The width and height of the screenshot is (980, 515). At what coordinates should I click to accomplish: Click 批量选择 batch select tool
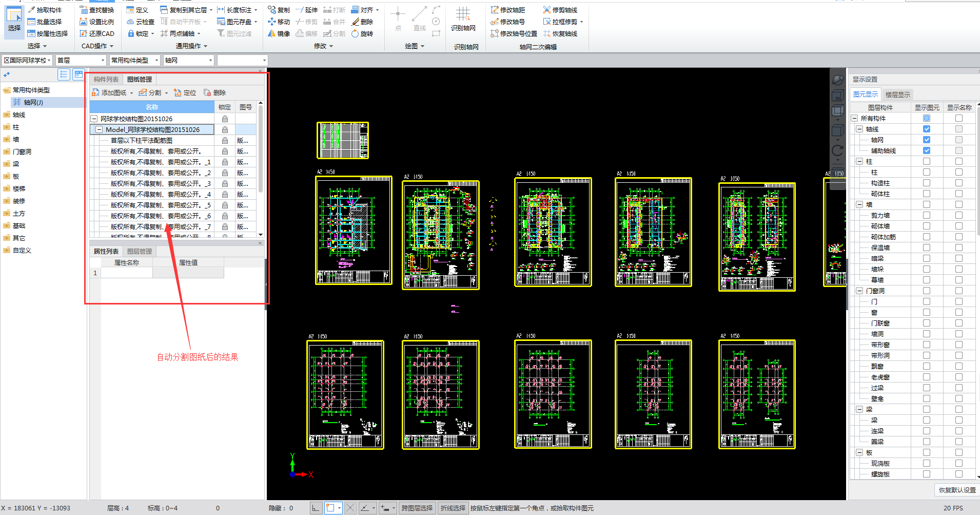point(45,22)
